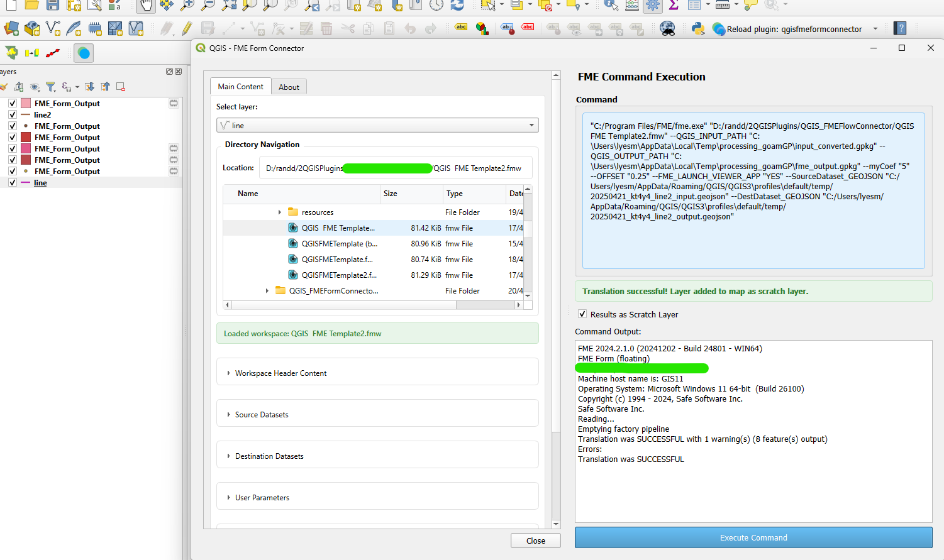Open the Reload plugin dropdown arrow
The height and width of the screenshot is (560, 944).
875,29
